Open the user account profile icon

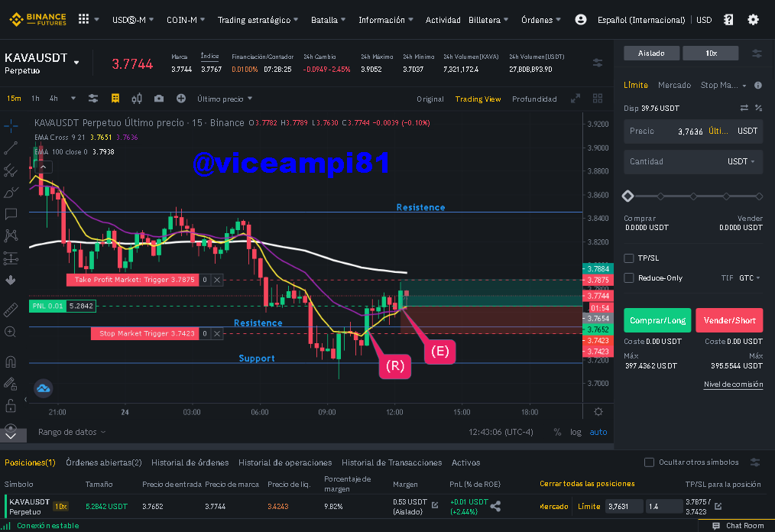point(581,20)
